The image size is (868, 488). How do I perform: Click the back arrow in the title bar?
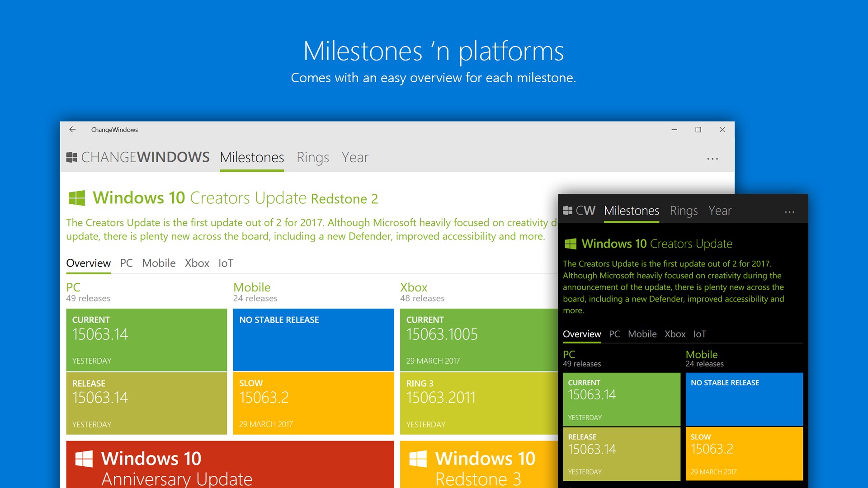[73, 130]
